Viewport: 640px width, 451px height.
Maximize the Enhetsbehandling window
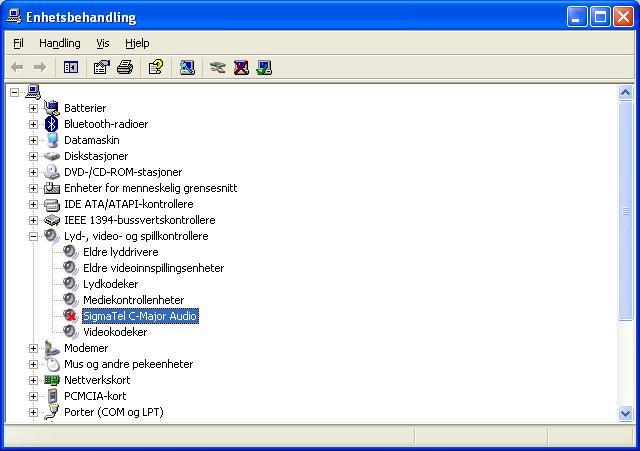tap(600, 17)
